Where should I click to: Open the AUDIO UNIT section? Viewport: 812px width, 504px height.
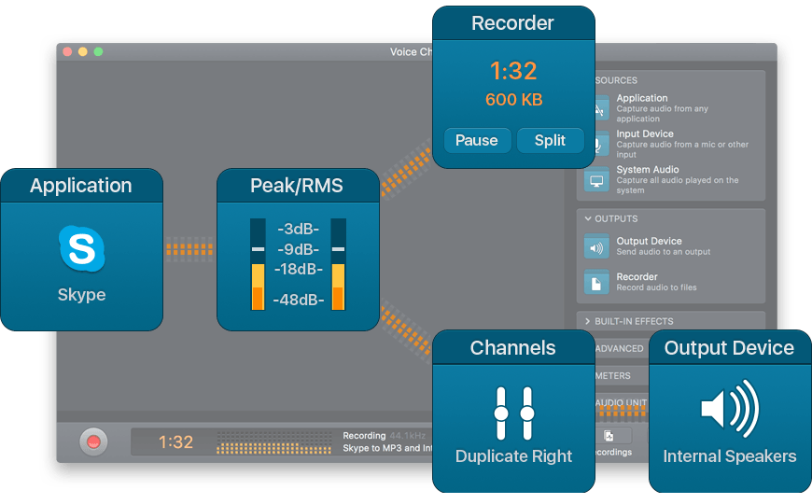click(x=621, y=402)
